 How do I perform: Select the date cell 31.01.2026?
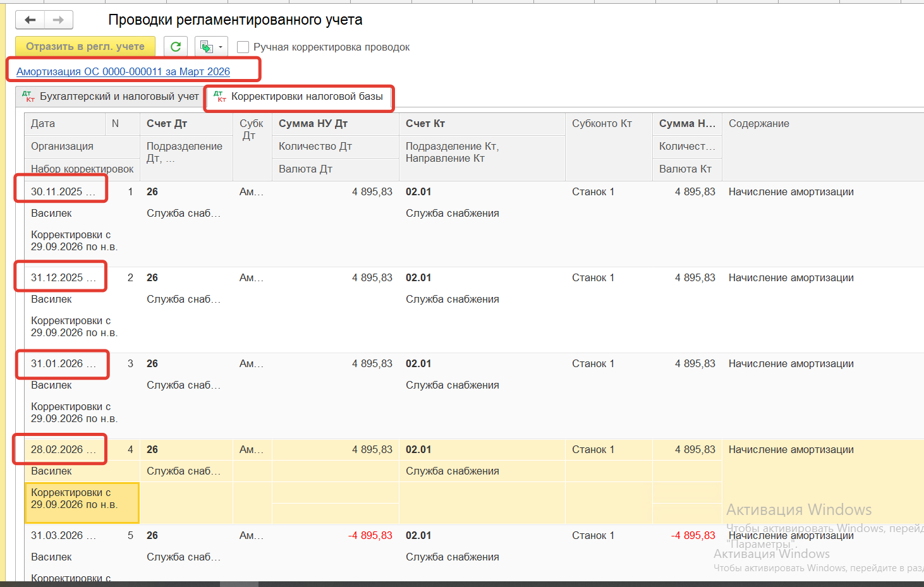coord(63,364)
